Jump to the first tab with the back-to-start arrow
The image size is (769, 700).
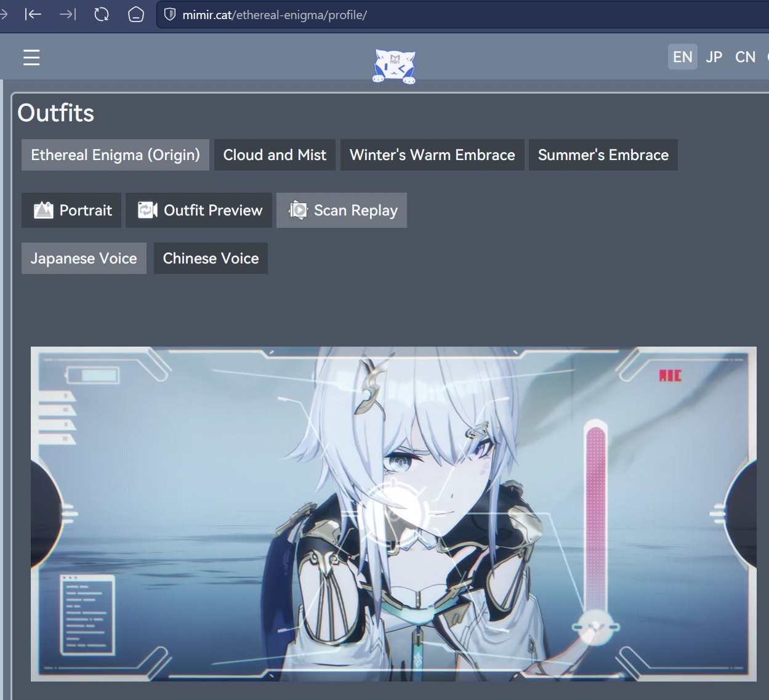[x=33, y=14]
